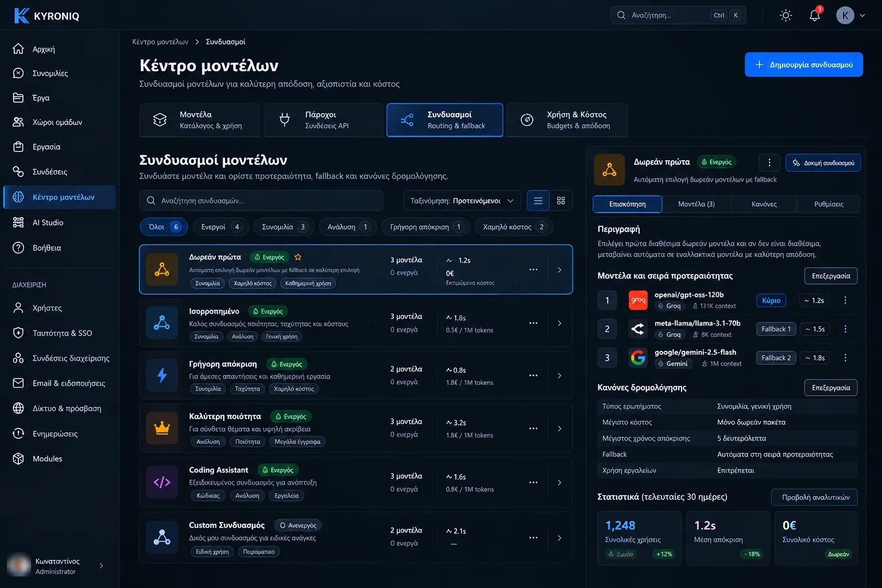Toggle the light theme sun icon

tap(786, 16)
